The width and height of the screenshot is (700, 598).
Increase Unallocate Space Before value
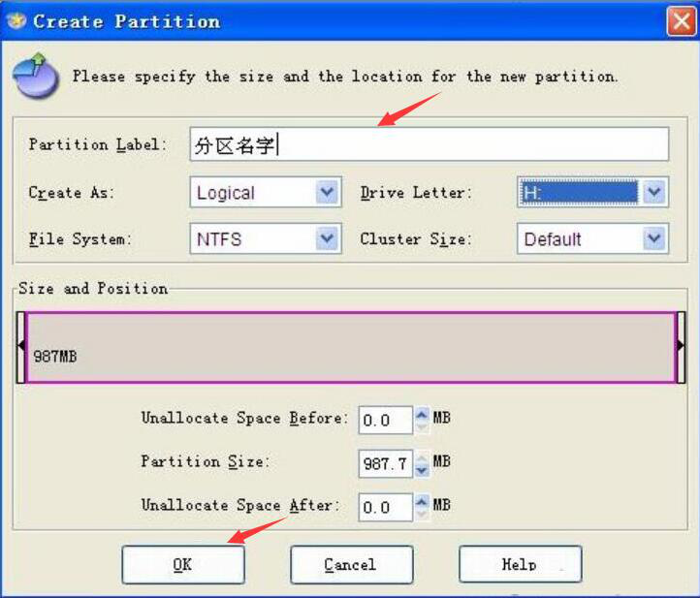(422, 414)
